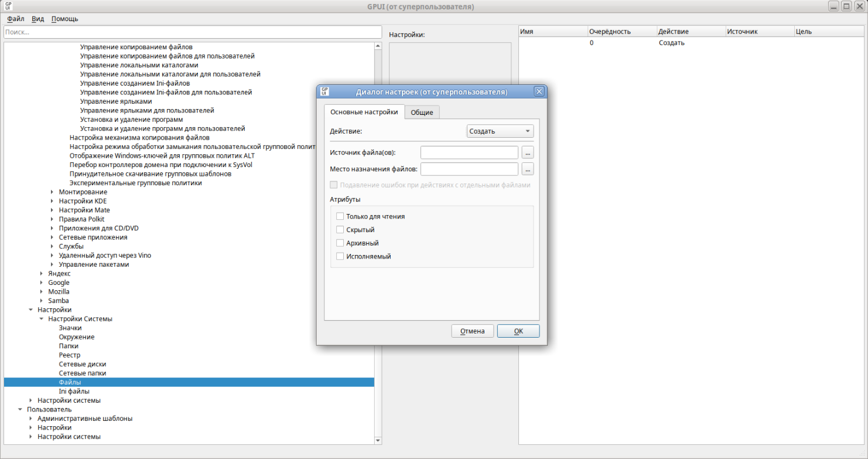Screen dimensions: 868x459
Task: Select Управление копированием файлов in the tree
Action: (136, 47)
